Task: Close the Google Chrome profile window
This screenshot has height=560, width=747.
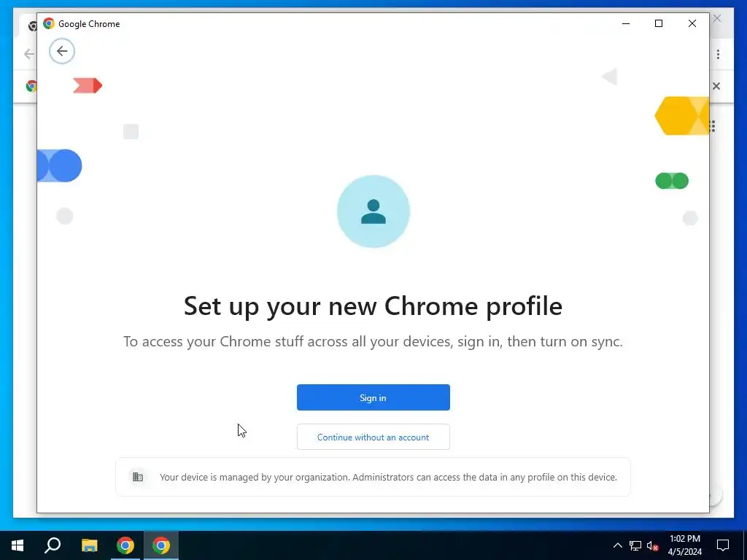Action: click(692, 23)
